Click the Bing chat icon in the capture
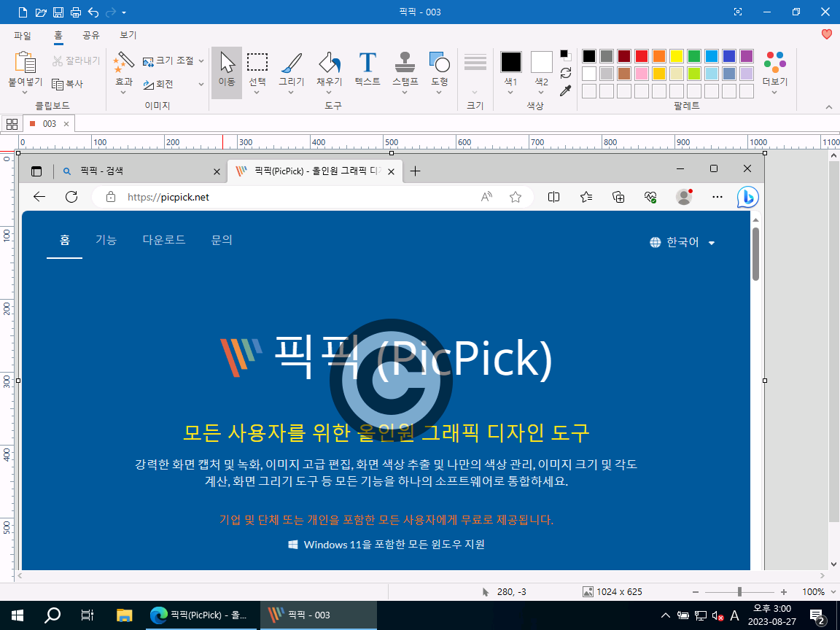The width and height of the screenshot is (840, 630). 747,197
